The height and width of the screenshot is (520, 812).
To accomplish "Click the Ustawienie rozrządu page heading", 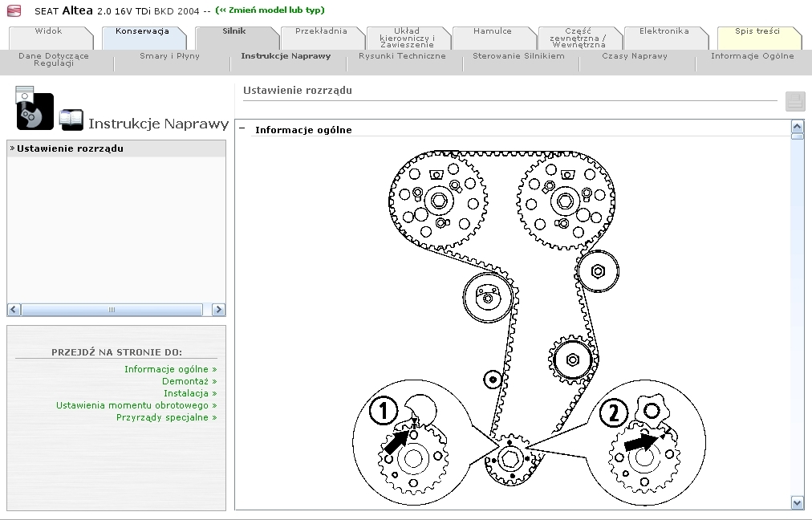I will [297, 90].
